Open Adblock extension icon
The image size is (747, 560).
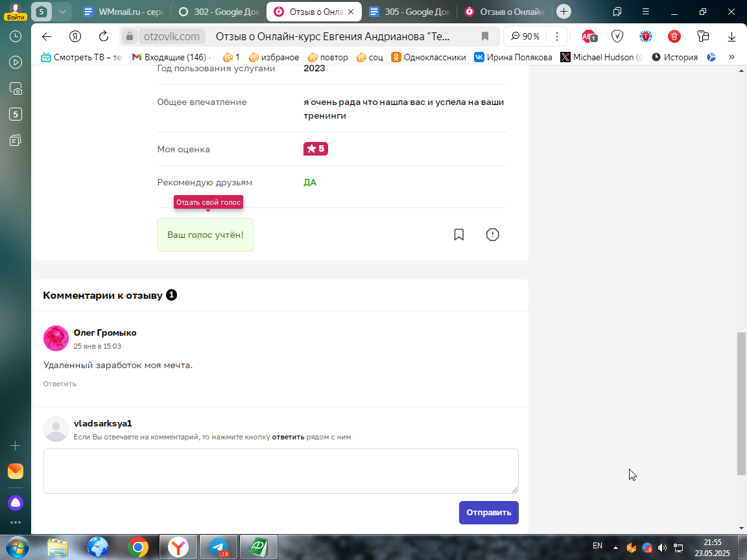589,37
